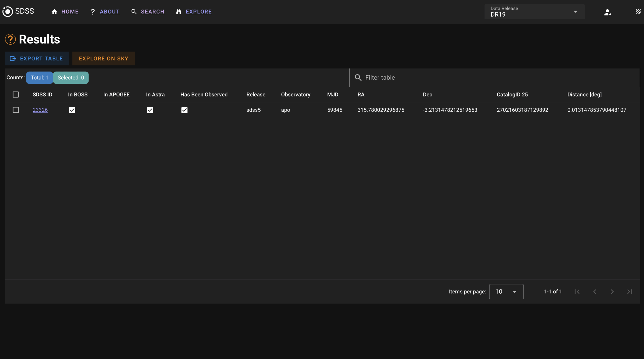Open the Data Release DR19 dropdown
The image size is (644, 359).
(x=534, y=12)
